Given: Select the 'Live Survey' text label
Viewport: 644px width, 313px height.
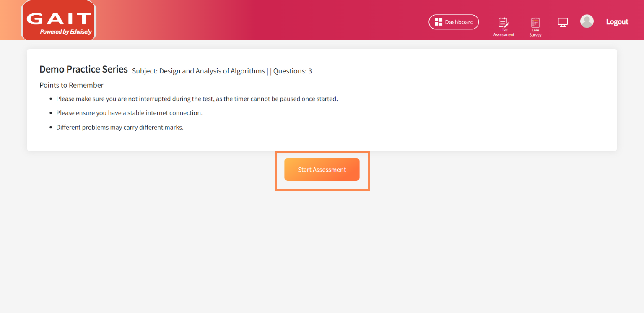Looking at the screenshot, I should (x=535, y=33).
